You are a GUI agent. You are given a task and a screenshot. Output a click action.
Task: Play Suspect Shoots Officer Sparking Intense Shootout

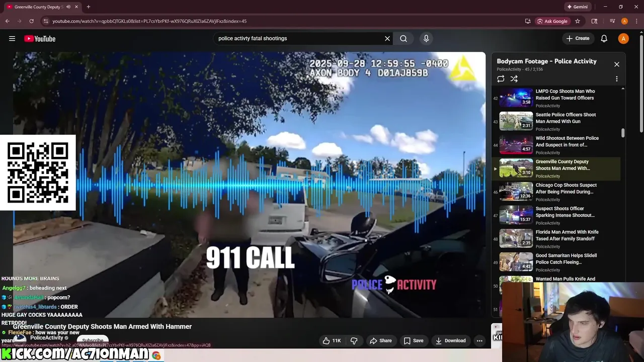coord(556,215)
